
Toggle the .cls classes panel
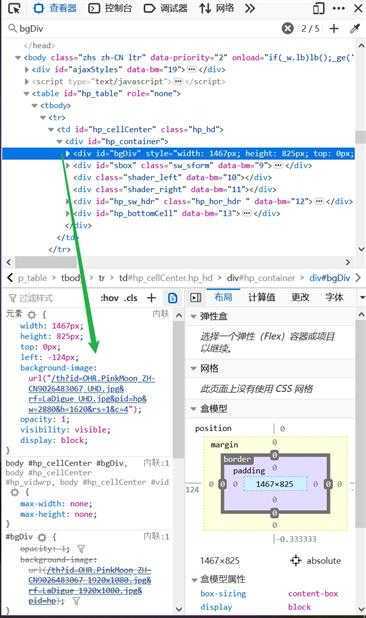coord(130,298)
